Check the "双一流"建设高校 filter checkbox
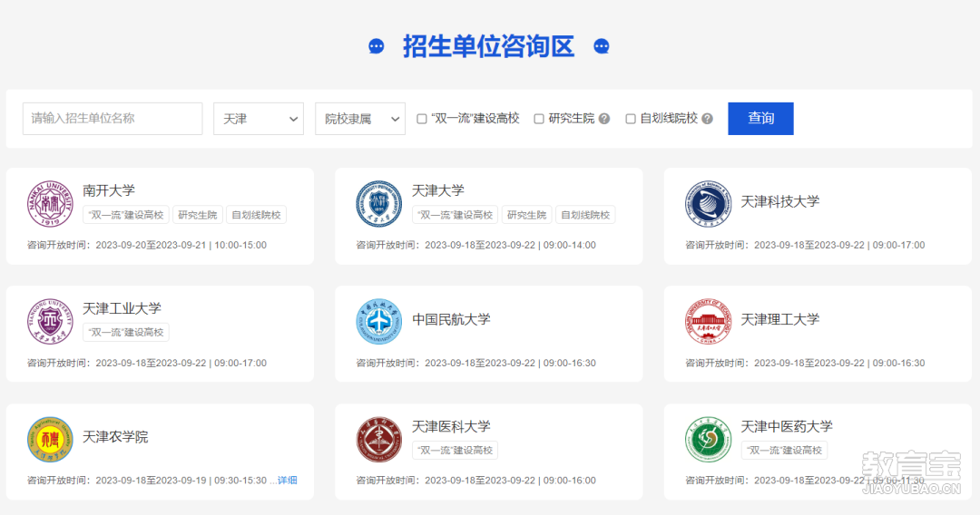The image size is (980, 515). (x=422, y=119)
